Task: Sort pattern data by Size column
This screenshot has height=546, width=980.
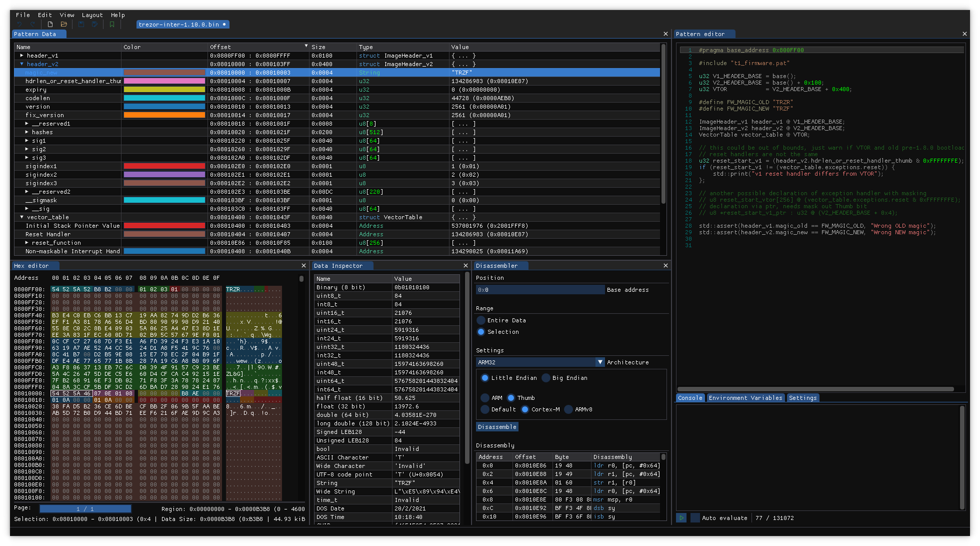Action: 332,47
